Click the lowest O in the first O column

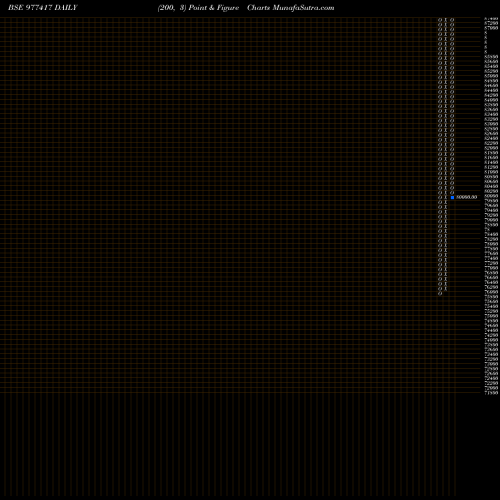[440, 294]
